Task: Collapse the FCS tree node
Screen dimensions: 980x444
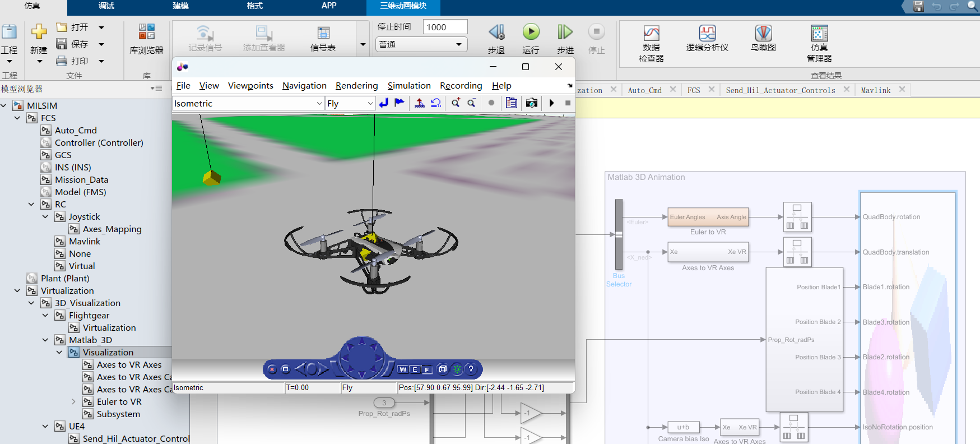Action: (17, 118)
